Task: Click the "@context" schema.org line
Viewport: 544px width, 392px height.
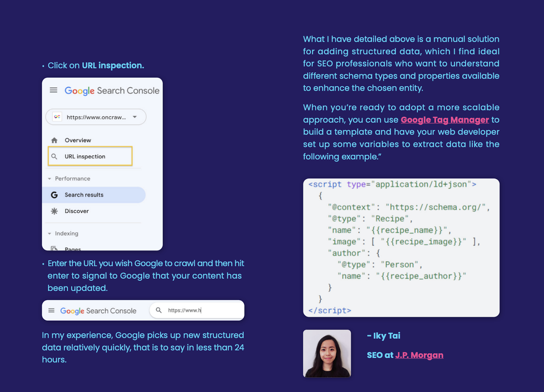Action: pyautogui.click(x=409, y=207)
